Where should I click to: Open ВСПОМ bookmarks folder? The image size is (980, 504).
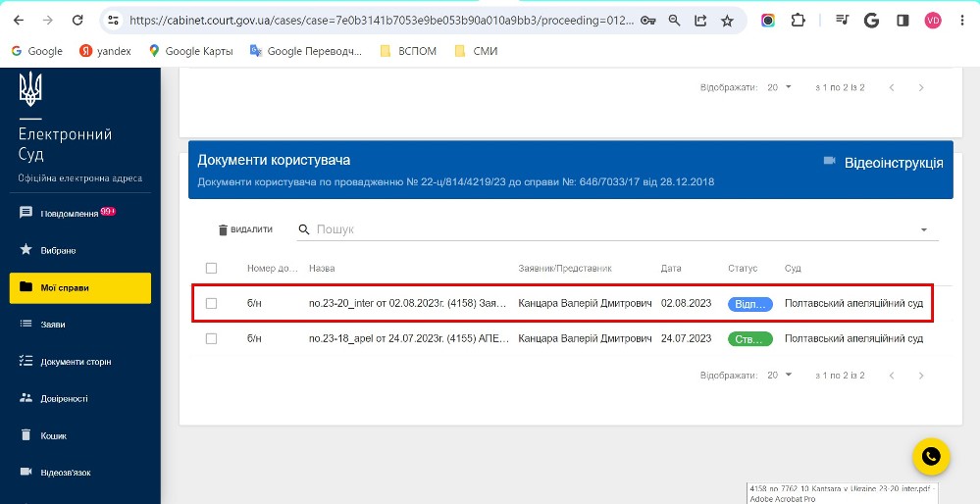408,51
